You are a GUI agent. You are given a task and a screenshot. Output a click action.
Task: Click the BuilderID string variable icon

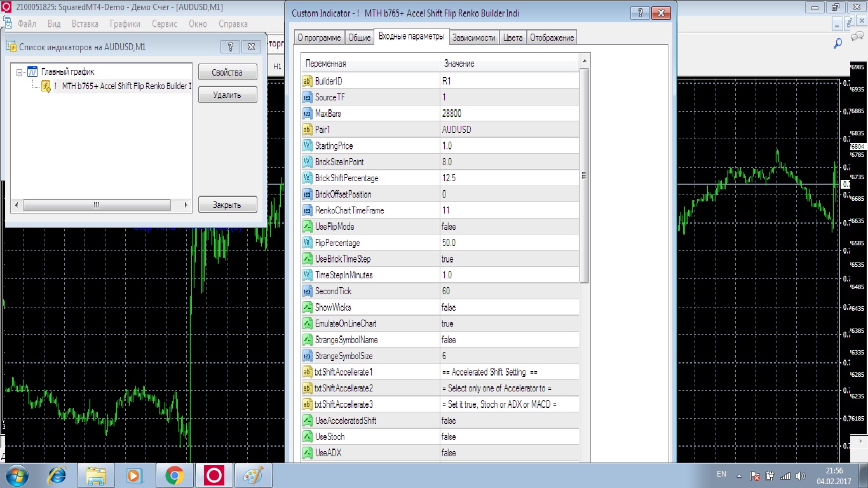click(x=307, y=81)
